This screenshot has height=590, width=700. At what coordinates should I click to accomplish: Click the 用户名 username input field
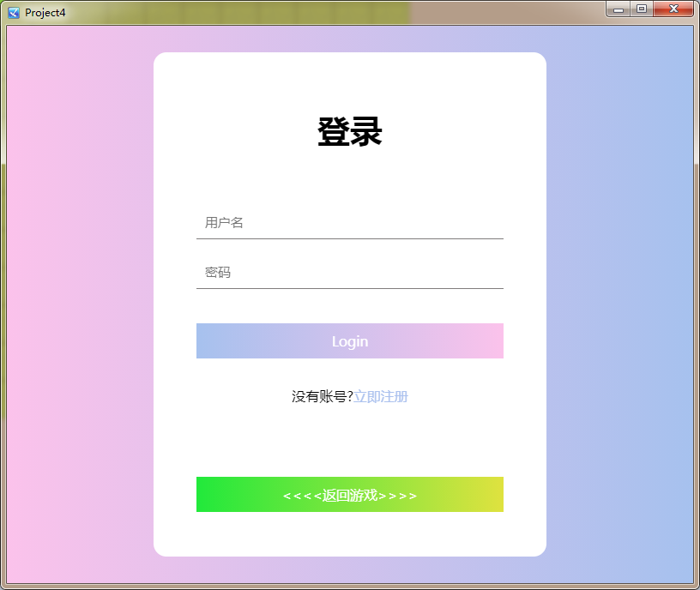point(349,222)
